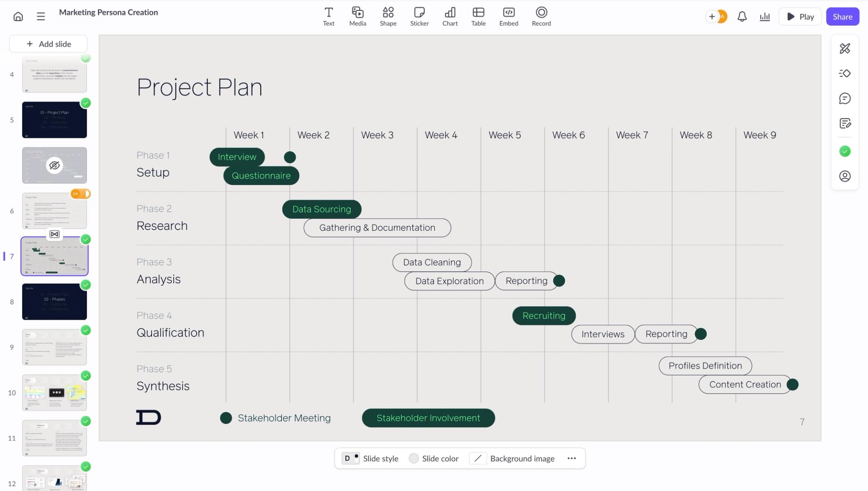The height and width of the screenshot is (491, 868).
Task: Click the Share button
Action: tap(842, 17)
